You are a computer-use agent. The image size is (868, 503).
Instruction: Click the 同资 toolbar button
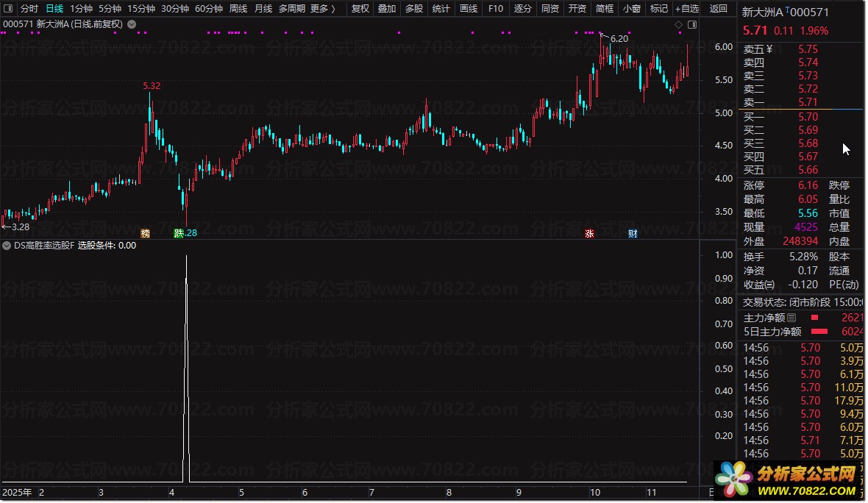(x=549, y=8)
